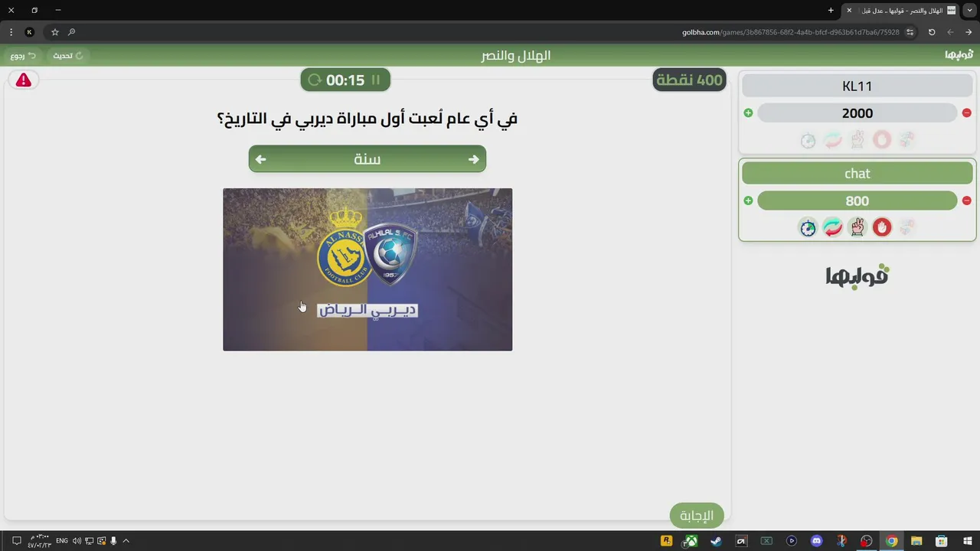This screenshot has height=551, width=980.
Task: Open Windows Start menu
Action: pos(969,541)
